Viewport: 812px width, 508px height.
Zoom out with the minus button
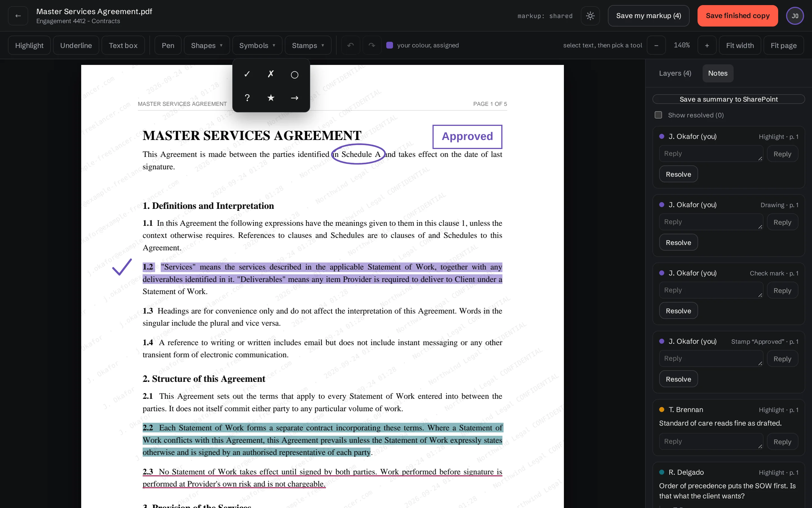(x=656, y=45)
